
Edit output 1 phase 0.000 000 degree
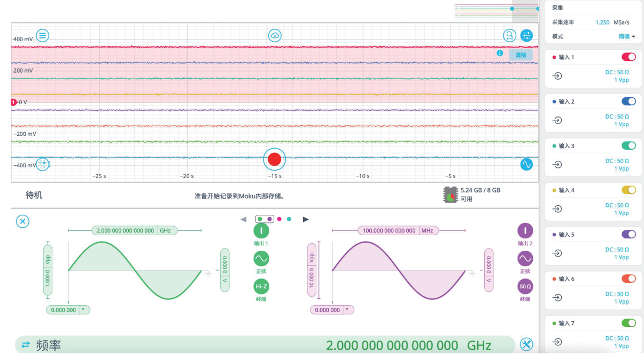click(68, 309)
